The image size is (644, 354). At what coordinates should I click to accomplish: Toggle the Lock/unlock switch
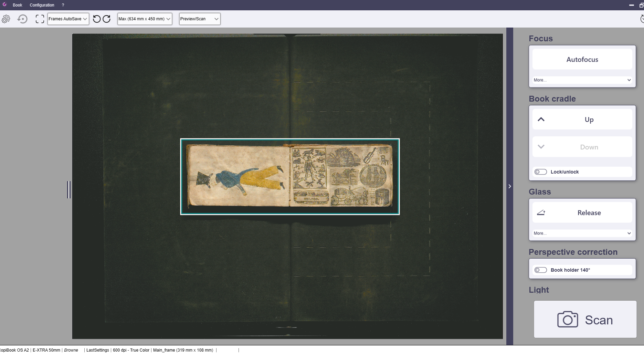click(x=540, y=172)
